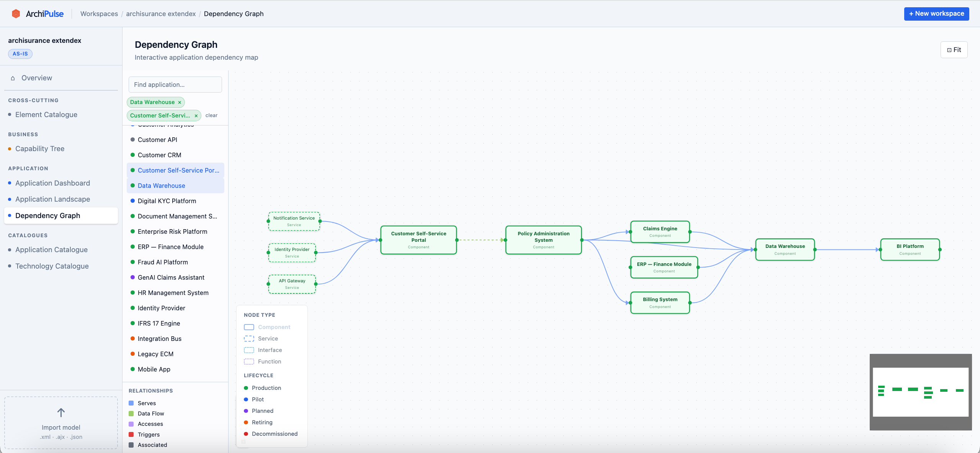This screenshot has width=980, height=453.
Task: Select the dashed Service node type icon
Action: [x=248, y=339]
